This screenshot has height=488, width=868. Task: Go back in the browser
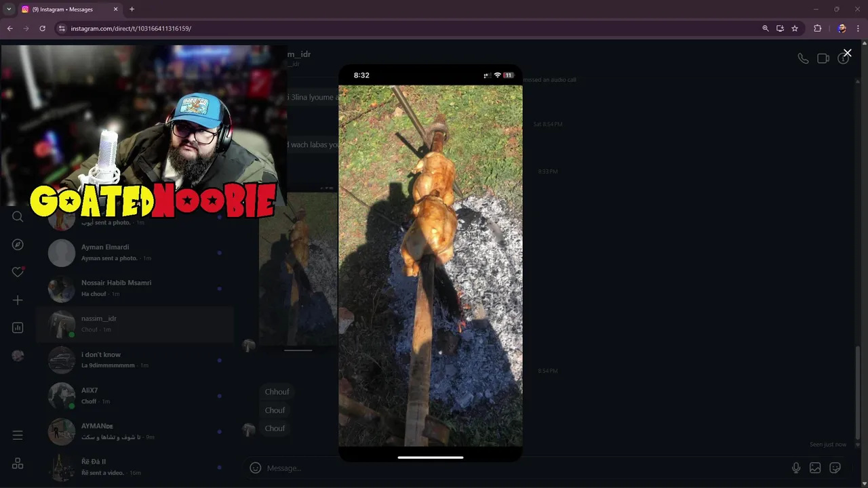(9, 28)
